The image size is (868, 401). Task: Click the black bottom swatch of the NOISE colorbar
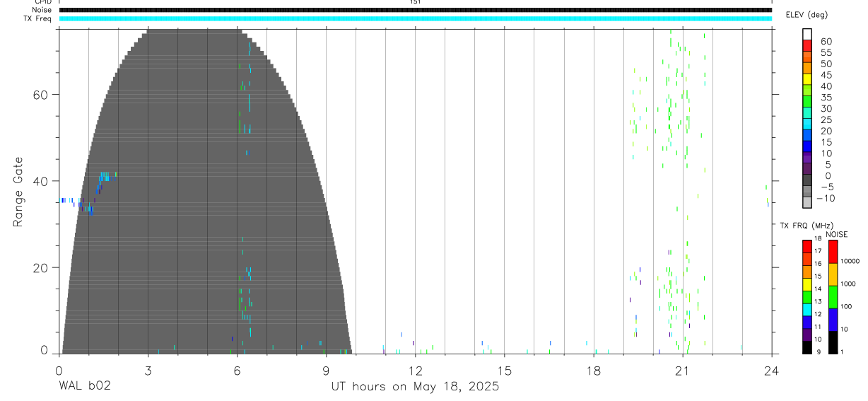(x=833, y=342)
